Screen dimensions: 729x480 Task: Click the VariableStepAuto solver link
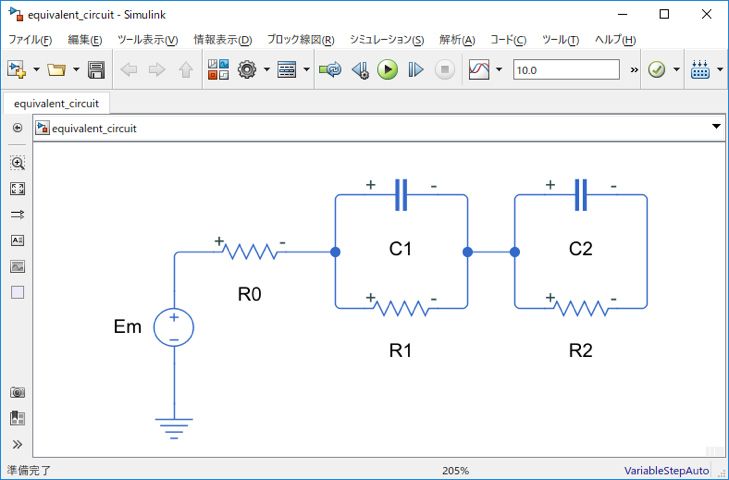click(666, 470)
